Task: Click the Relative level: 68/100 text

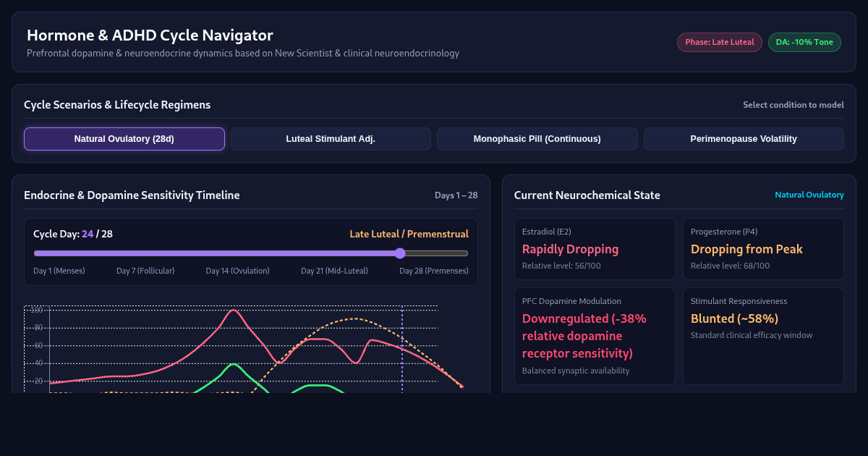Action: (730, 266)
